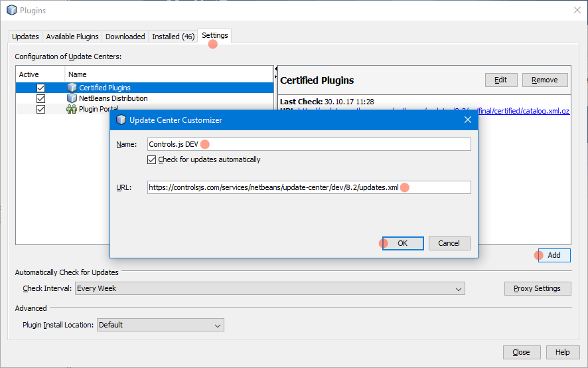Click the Help button

coord(563,352)
